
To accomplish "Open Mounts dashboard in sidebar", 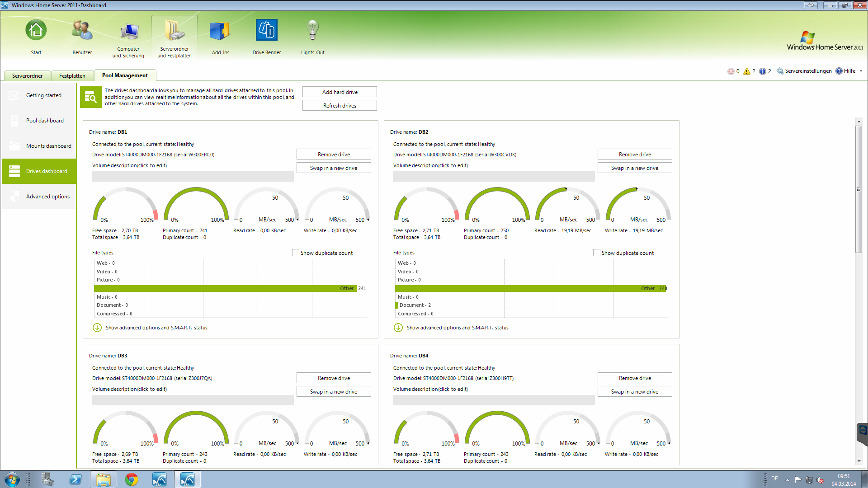I will 39,146.
